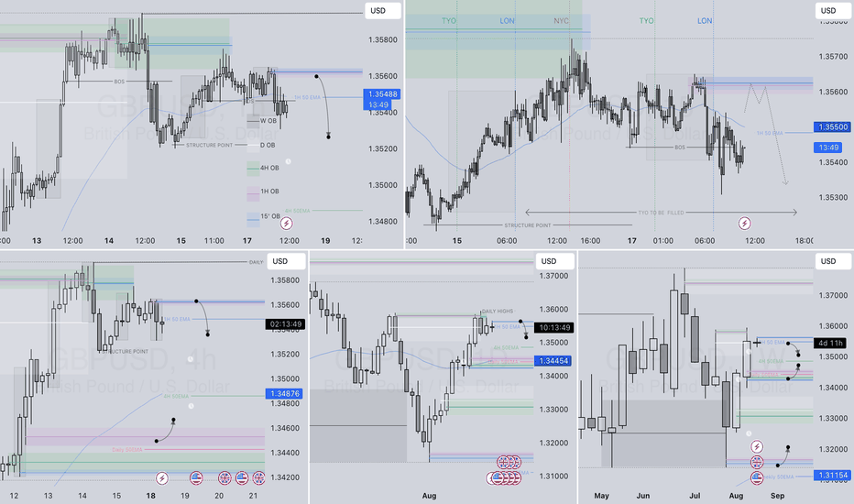Click the STRUCTURE POINT label in the 4h chart
The height and width of the screenshot is (504, 854).
(x=125, y=352)
